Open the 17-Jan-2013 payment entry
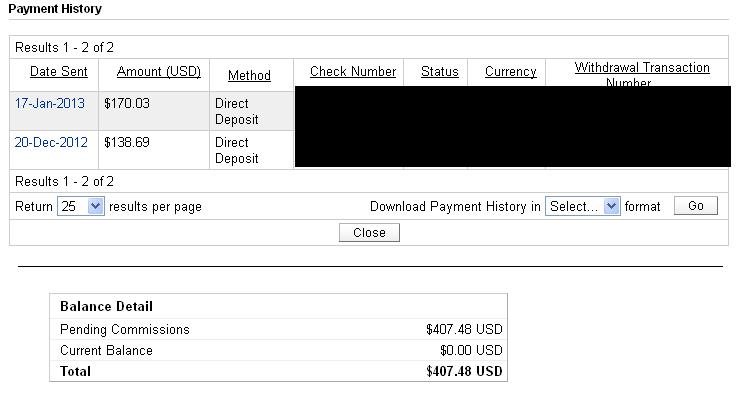 point(49,103)
